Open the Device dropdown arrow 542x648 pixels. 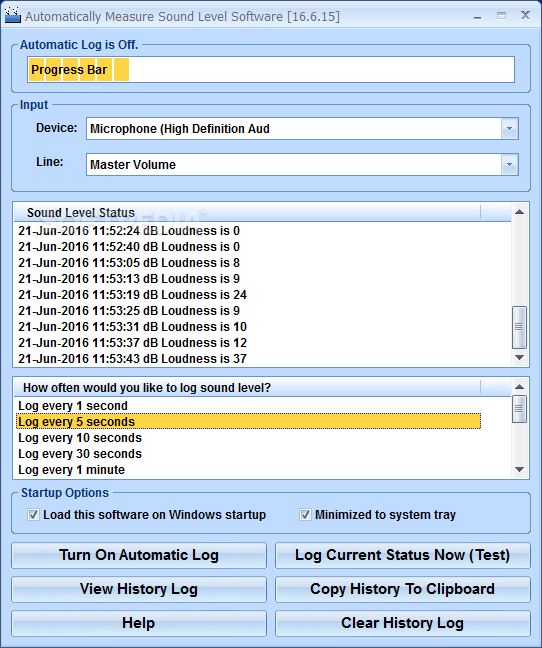tap(509, 129)
